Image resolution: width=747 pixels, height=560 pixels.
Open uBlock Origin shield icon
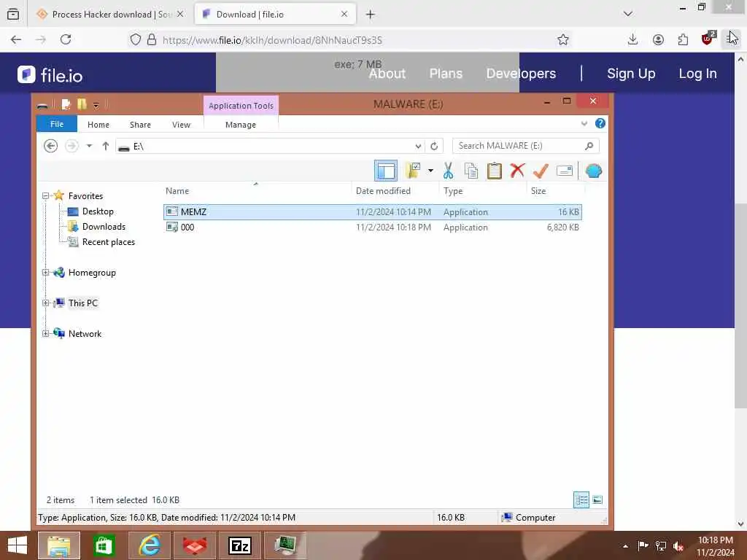(x=708, y=39)
